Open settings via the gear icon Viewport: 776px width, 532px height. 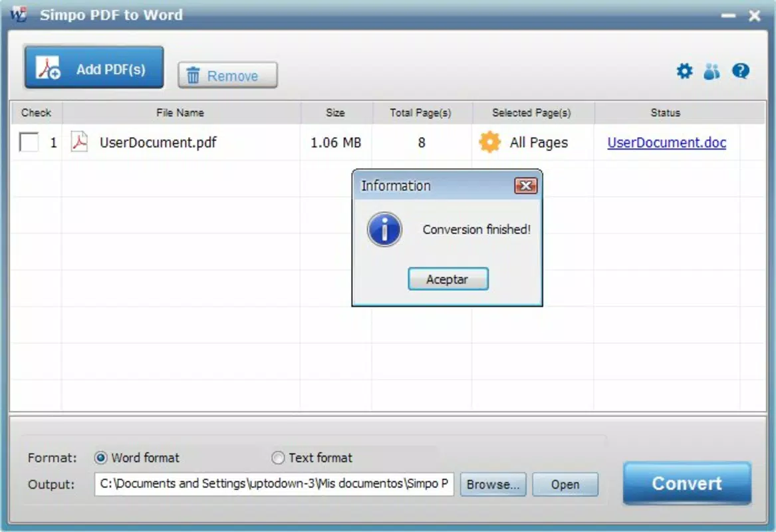pyautogui.click(x=684, y=71)
